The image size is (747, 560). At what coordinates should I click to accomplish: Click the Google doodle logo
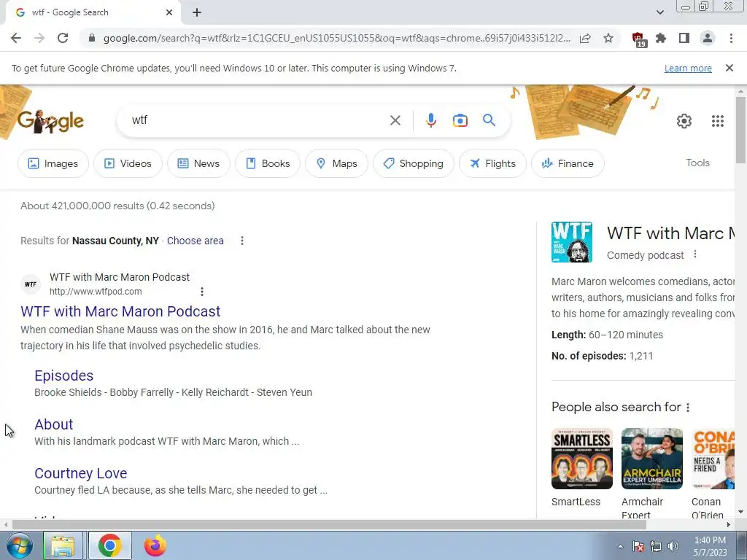pyautogui.click(x=50, y=122)
